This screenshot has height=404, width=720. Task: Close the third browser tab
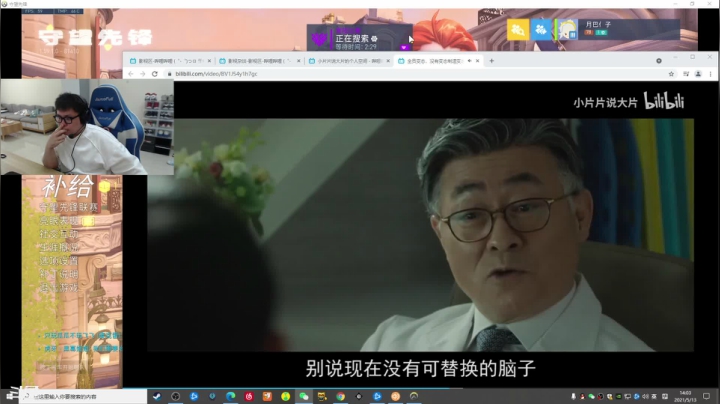pyautogui.click(x=388, y=61)
